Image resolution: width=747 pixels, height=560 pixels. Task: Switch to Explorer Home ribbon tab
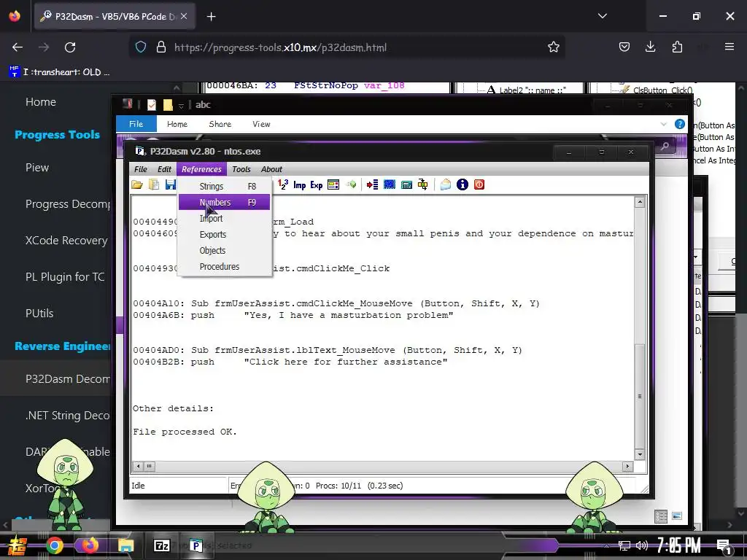click(177, 124)
